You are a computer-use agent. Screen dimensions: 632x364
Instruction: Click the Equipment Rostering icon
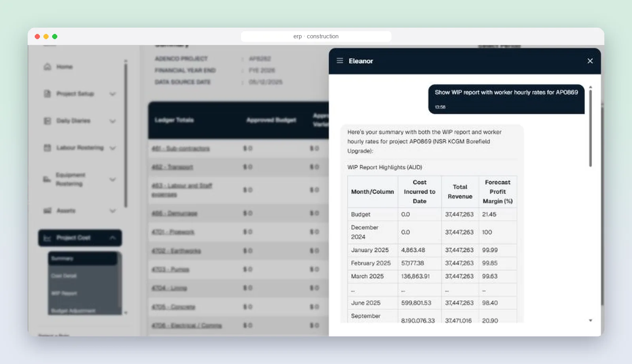tap(47, 179)
